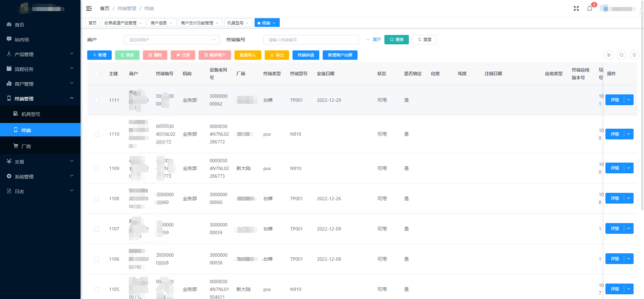
Task: Expand the 产品管理 sidebar menu
Action: 40,54
